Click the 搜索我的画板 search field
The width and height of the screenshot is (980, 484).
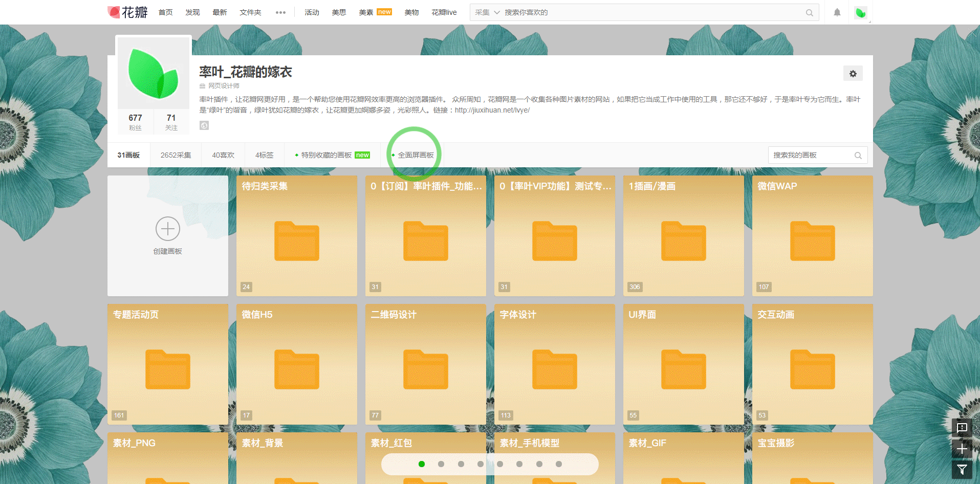pos(811,155)
